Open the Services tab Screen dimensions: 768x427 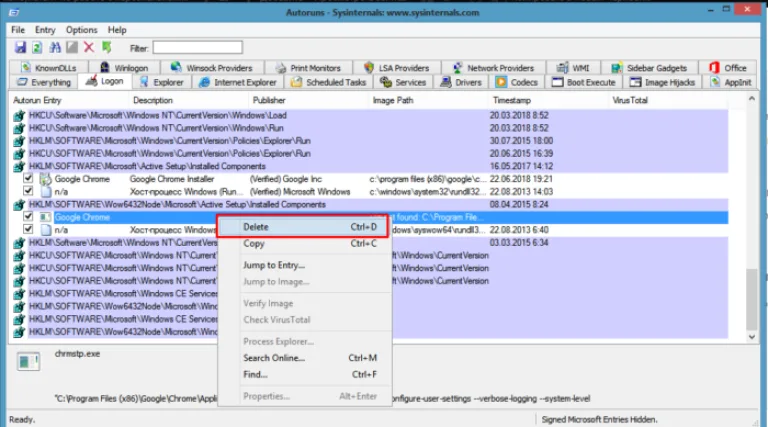coord(403,82)
